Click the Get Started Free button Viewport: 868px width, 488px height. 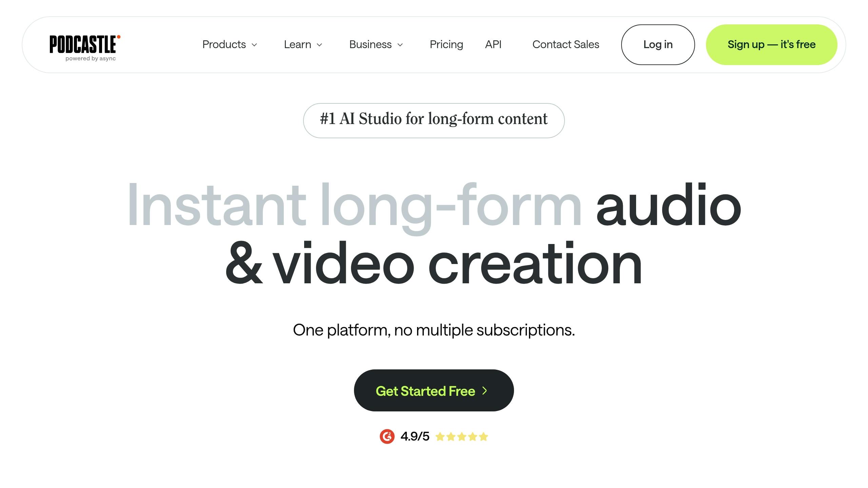pyautogui.click(x=434, y=390)
